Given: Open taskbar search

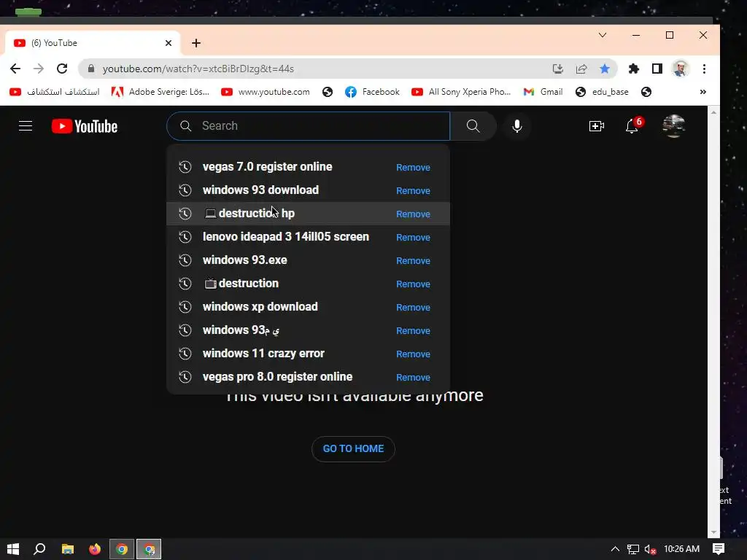Looking at the screenshot, I should 39,549.
